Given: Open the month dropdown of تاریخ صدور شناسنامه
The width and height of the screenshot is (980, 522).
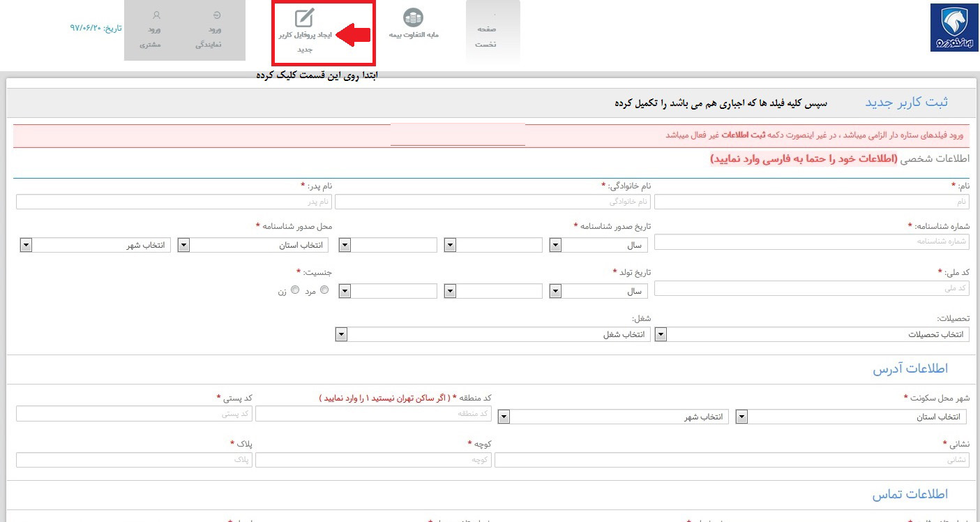Looking at the screenshot, I should pyautogui.click(x=494, y=245).
